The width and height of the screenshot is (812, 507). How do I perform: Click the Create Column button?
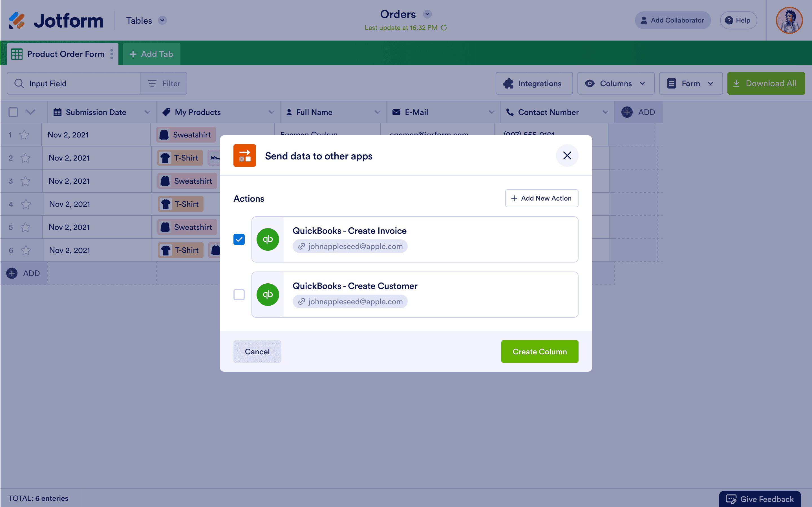point(540,352)
